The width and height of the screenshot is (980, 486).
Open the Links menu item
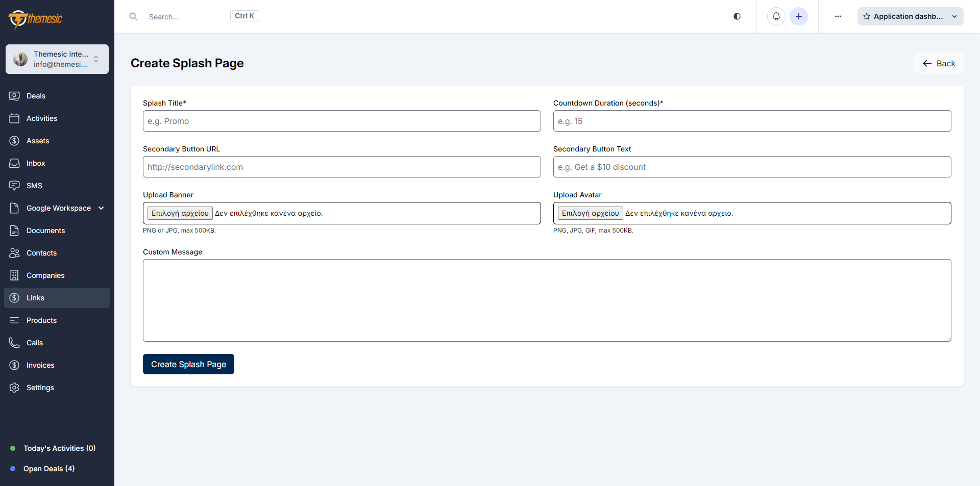pyautogui.click(x=35, y=297)
